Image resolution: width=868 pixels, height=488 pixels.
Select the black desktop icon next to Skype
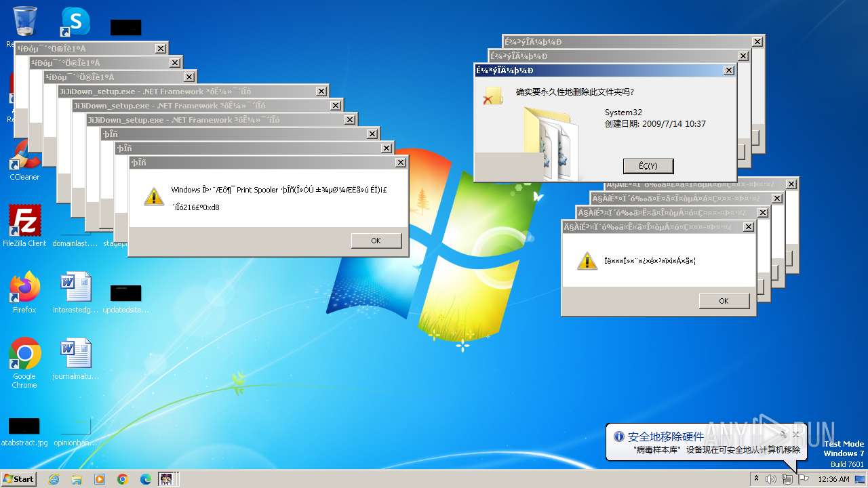pyautogui.click(x=126, y=27)
